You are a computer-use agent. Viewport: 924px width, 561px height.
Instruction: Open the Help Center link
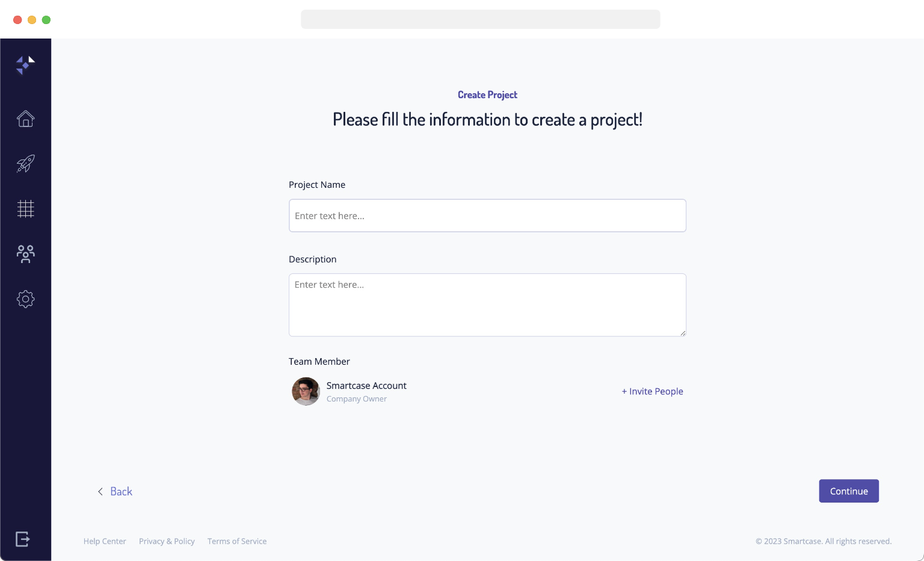[x=105, y=541]
